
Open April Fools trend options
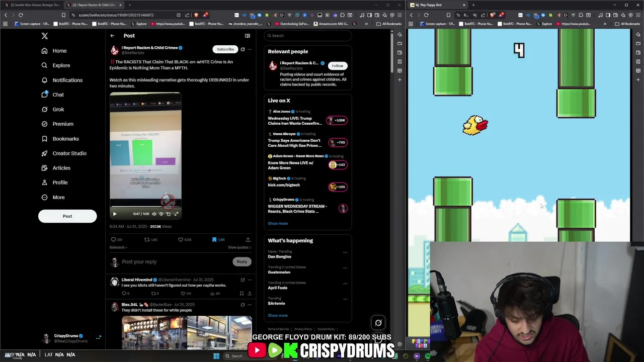pyautogui.click(x=345, y=283)
